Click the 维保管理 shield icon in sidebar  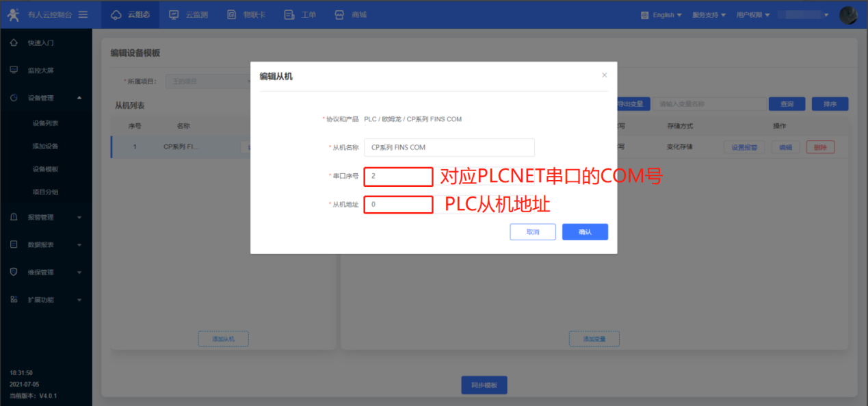point(14,272)
